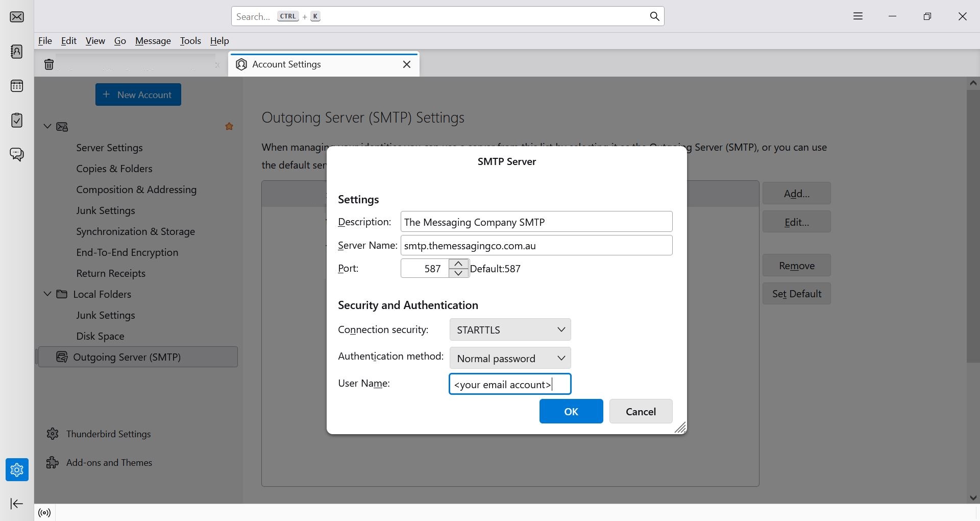Collapse the spaces toolbar arrow icon
Image resolution: width=980 pixels, height=521 pixels.
pyautogui.click(x=17, y=504)
